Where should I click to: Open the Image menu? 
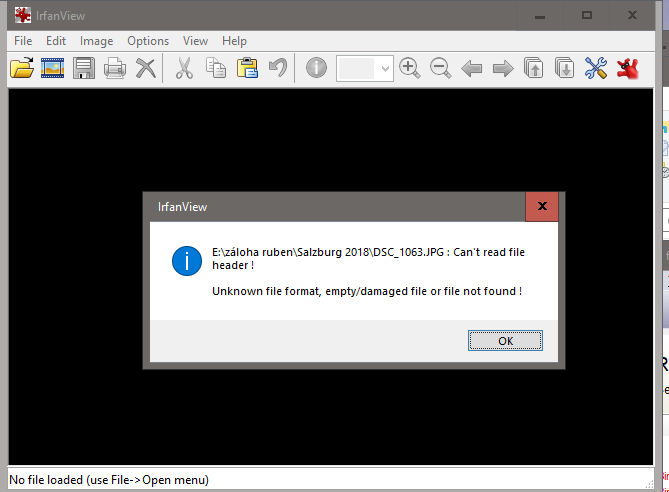click(x=96, y=41)
